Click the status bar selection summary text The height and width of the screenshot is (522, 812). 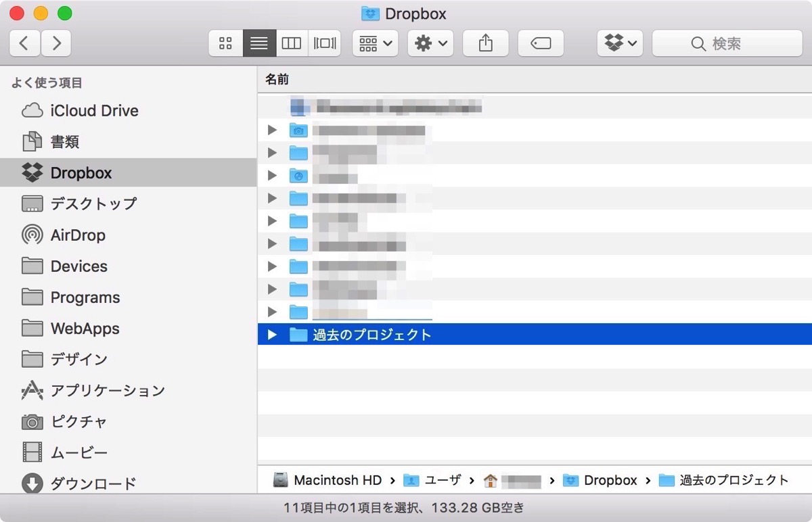[x=404, y=507]
